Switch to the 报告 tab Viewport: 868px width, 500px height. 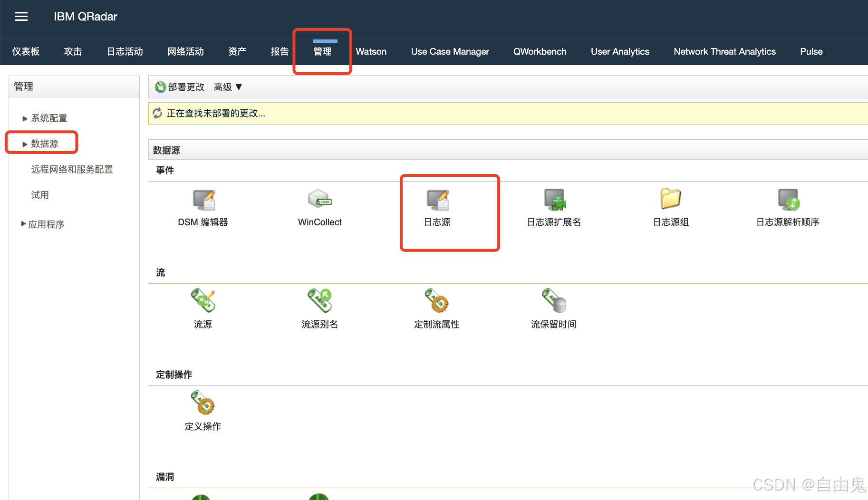280,51
